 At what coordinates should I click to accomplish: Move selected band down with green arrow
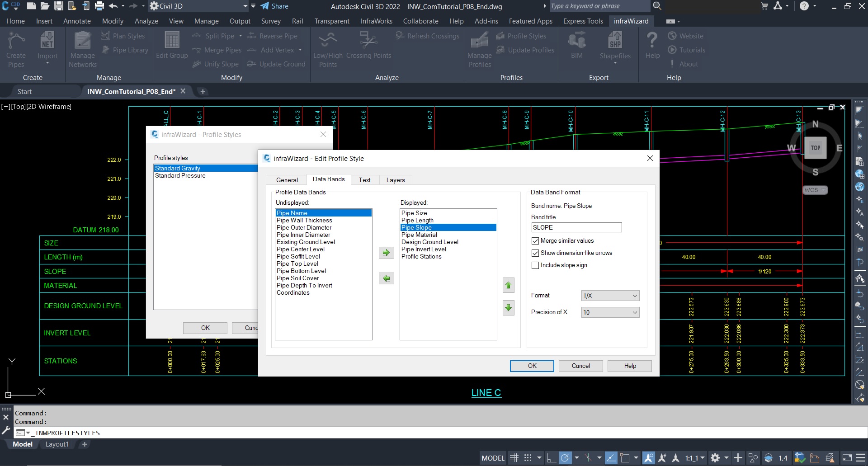point(508,308)
